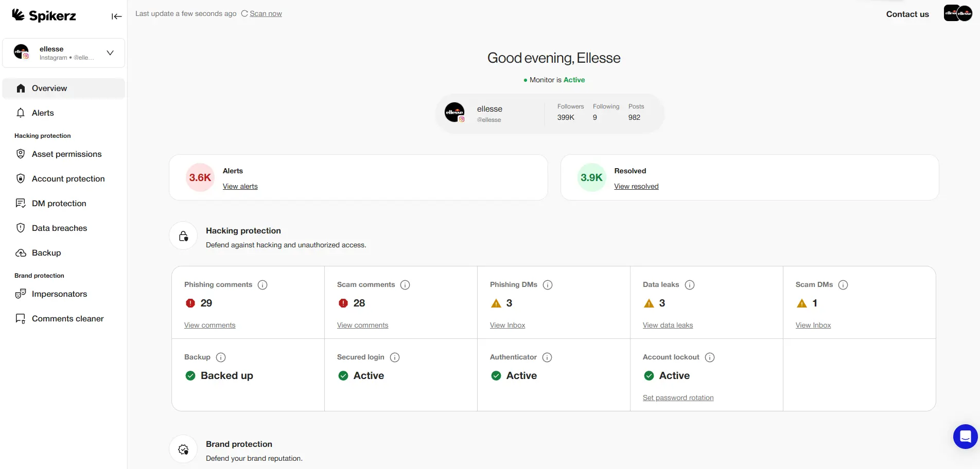Click the Impersonators icon in sidebar
Screen dimensions: 980x469
coord(21,294)
